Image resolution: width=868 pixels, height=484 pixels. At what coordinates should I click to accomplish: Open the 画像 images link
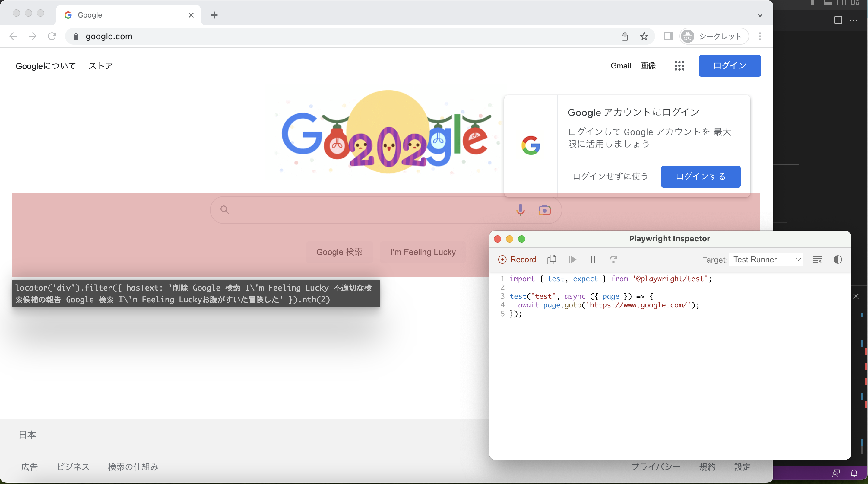648,66
